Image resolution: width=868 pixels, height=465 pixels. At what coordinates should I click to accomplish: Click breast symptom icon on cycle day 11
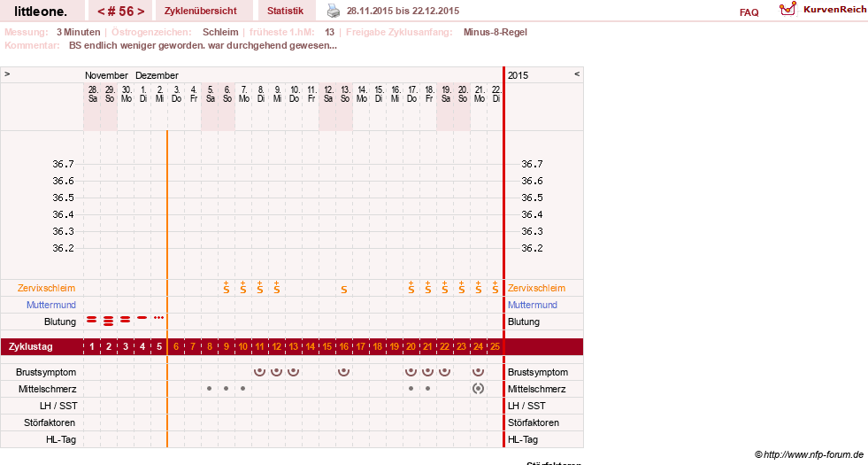259,372
